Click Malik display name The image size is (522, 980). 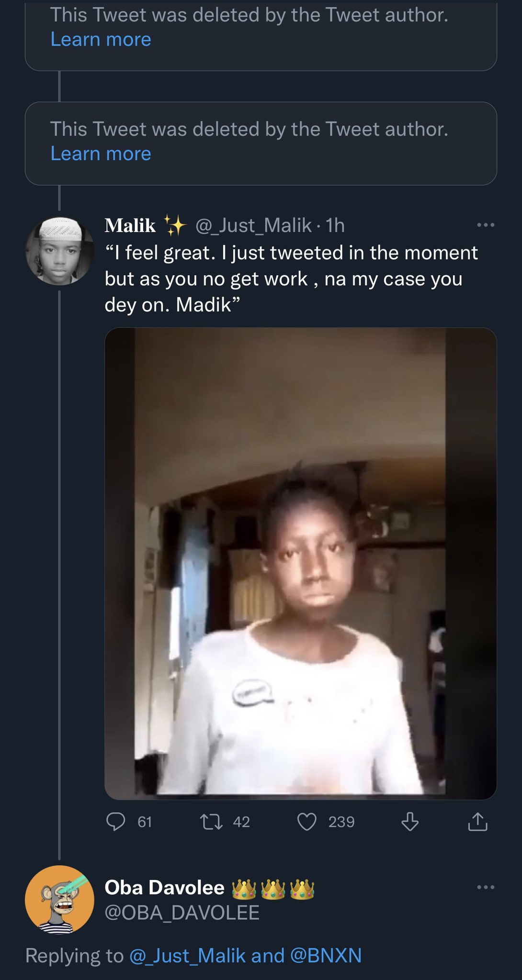pos(130,225)
